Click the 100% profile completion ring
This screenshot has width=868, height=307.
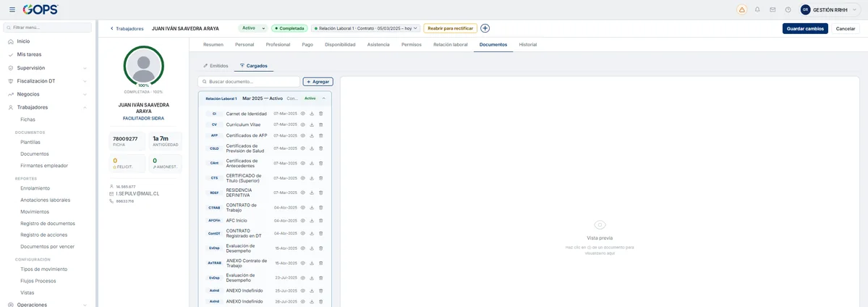(143, 66)
